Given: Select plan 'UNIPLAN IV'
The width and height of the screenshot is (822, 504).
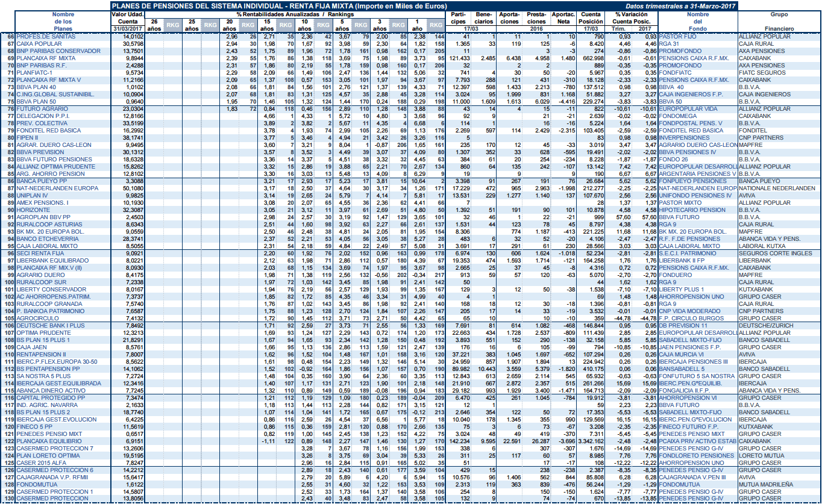Looking at the screenshot, I should point(31,194).
